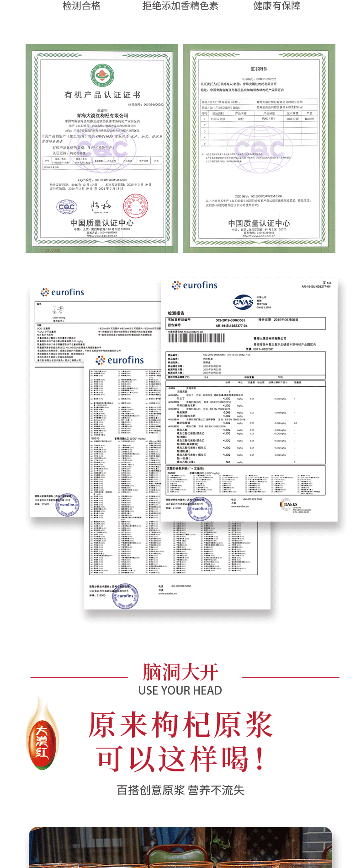Viewport: 361px width, 868px height.
Task: Click phone number +86 400 828 5088 on right report
Action: 252,499
